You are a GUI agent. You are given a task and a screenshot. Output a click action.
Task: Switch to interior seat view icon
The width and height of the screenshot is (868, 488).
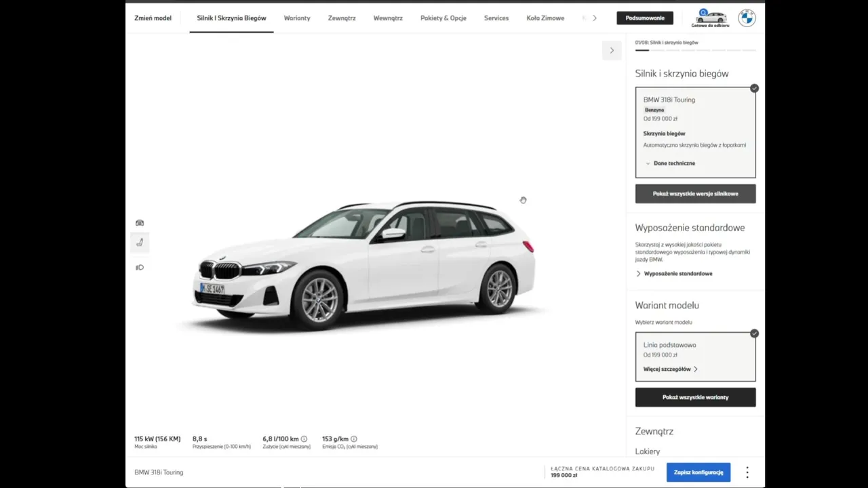click(140, 243)
